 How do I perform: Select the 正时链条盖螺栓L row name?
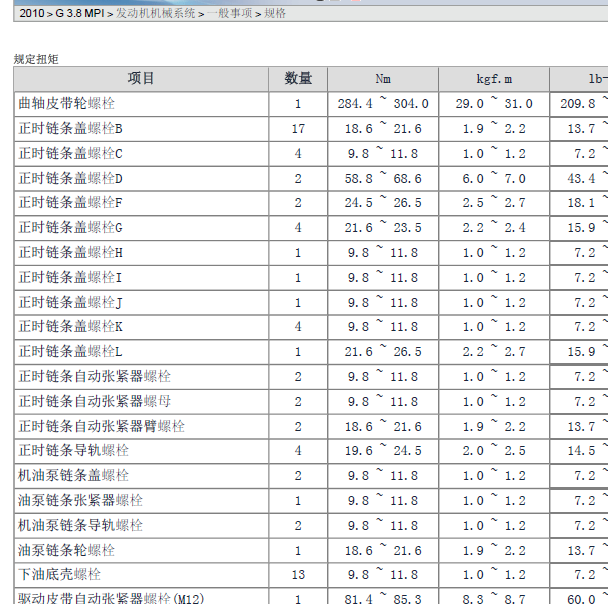tap(70, 352)
